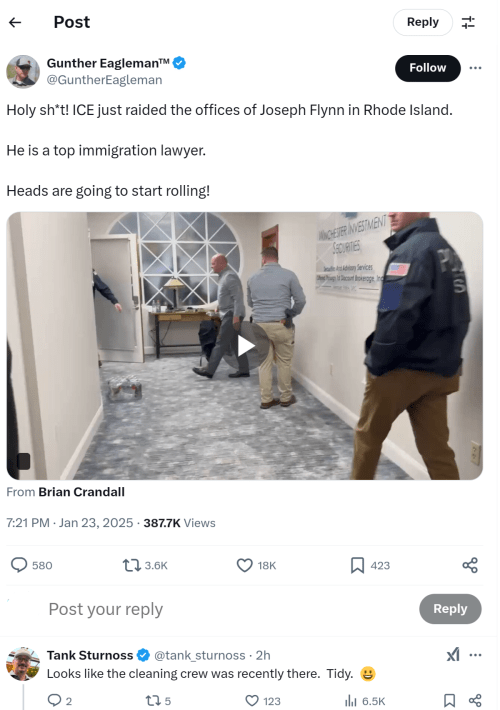
Task: Open Gunther Eagleman's profile picture
Action: coord(23,72)
